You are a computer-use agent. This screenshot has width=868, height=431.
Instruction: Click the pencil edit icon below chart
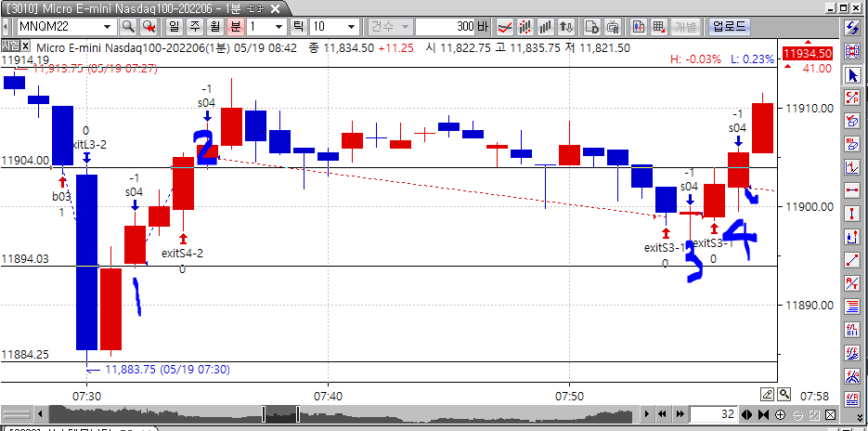768,394
